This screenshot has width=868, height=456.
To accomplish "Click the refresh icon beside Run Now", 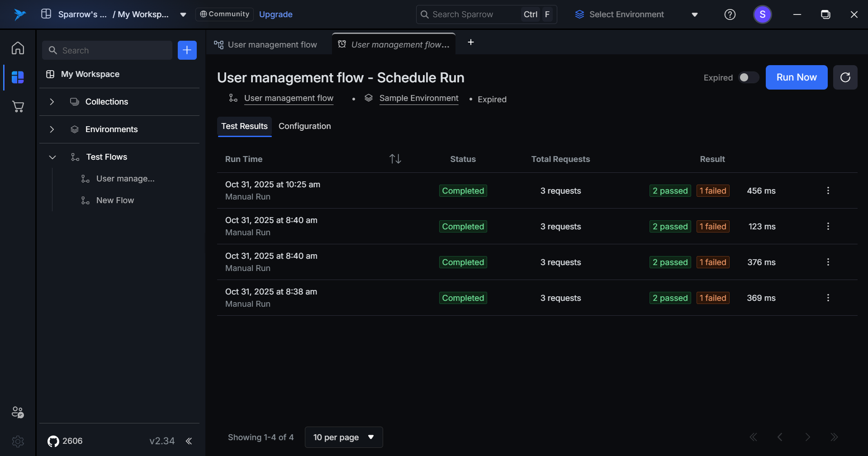I will [845, 77].
